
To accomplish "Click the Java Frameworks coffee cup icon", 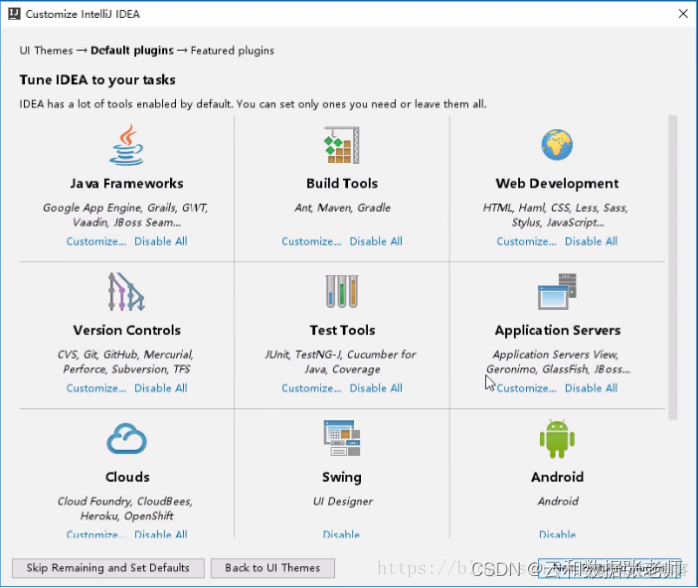I will point(126,145).
